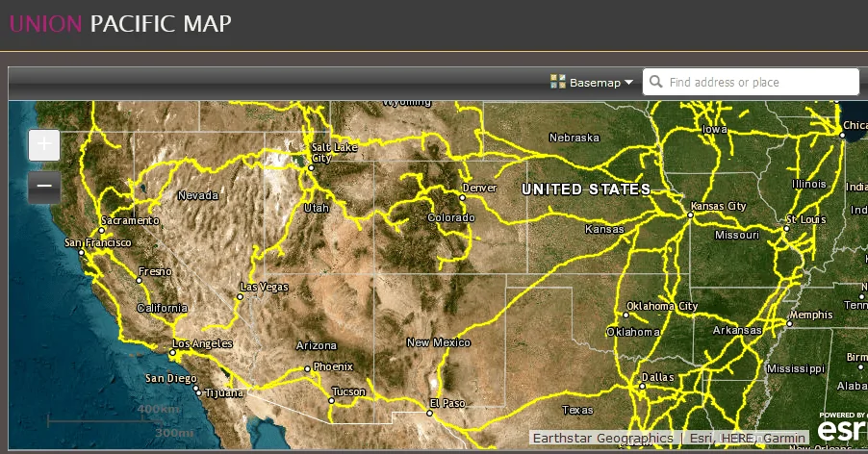Click the San Diego label
Screen dimensions: 868x454
[x=171, y=378]
